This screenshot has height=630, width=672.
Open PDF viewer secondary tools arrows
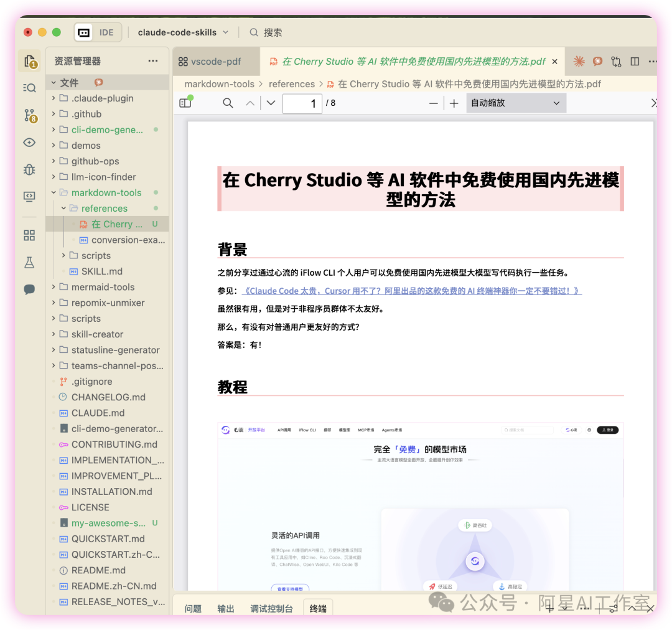[x=653, y=103]
